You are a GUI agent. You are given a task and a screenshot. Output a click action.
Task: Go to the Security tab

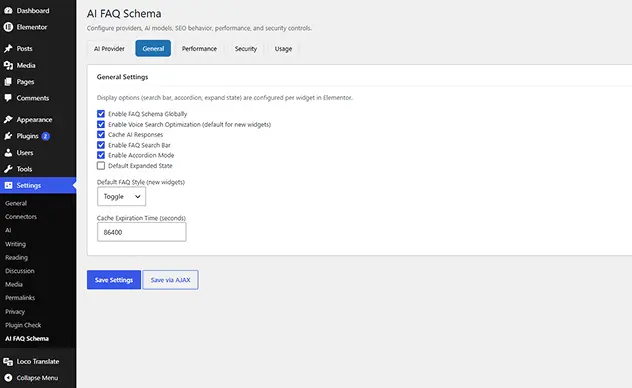click(246, 49)
